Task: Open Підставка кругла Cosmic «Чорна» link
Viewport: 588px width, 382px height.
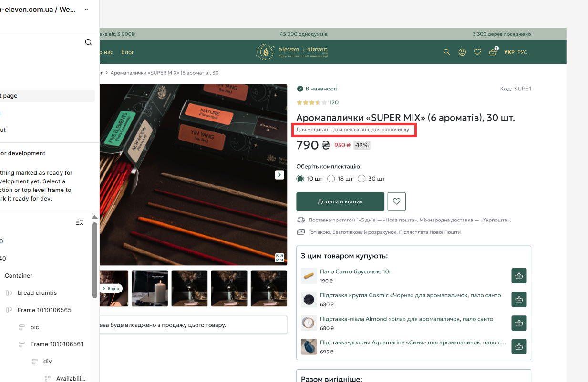Action: click(411, 295)
